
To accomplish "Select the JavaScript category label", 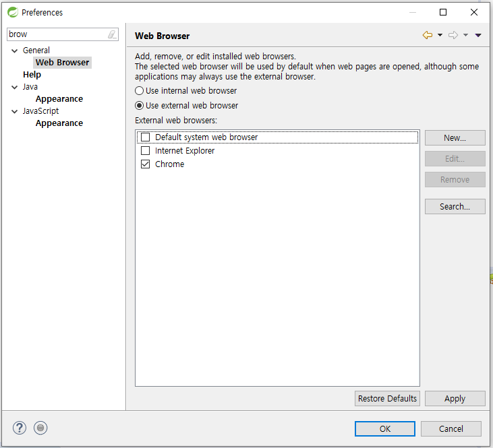I will coord(40,111).
